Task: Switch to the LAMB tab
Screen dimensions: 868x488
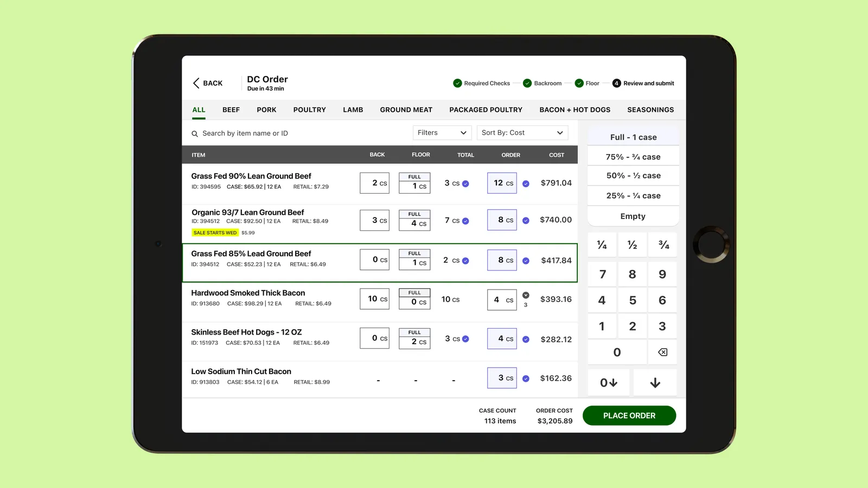Action: 353,110
